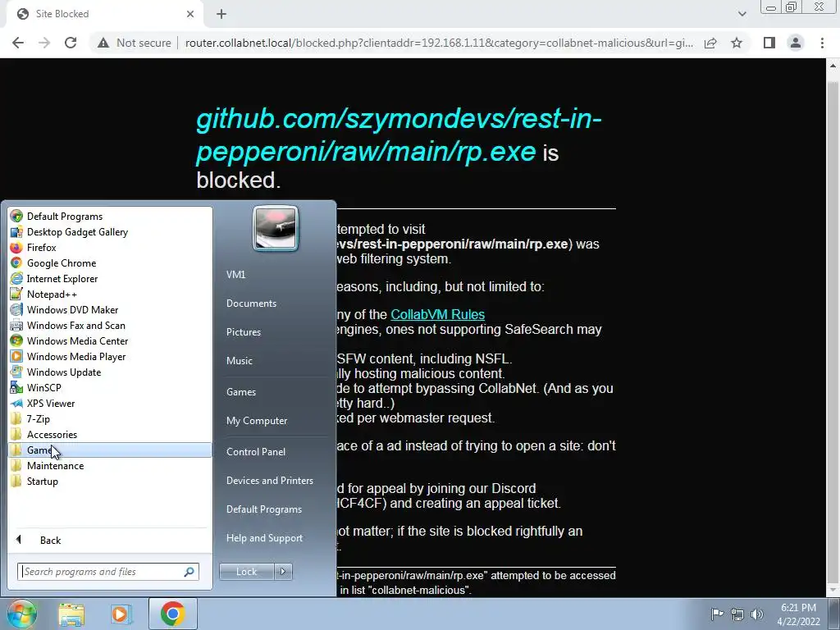Viewport: 840px width, 630px height.
Task: Share this page via the share icon
Action: point(710,43)
